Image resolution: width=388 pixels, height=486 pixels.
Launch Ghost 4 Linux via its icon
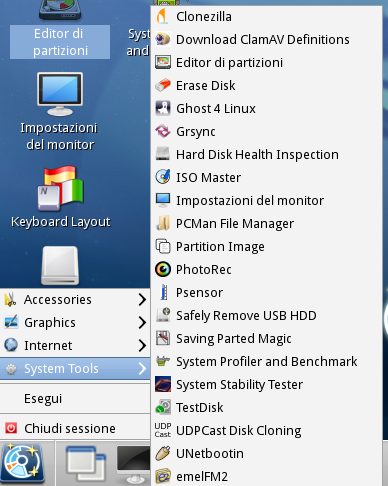163,108
